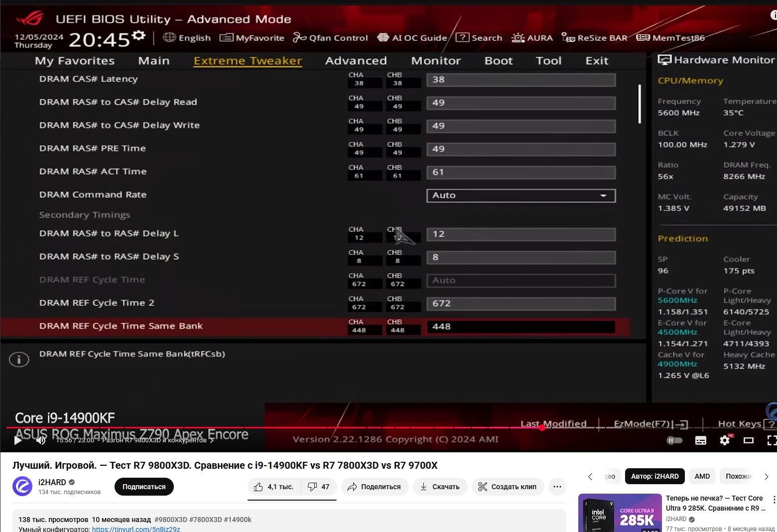Screen dimensions: 777x532
Task: Open the MyFavorite shortcut in BIOS header
Action: 252,38
